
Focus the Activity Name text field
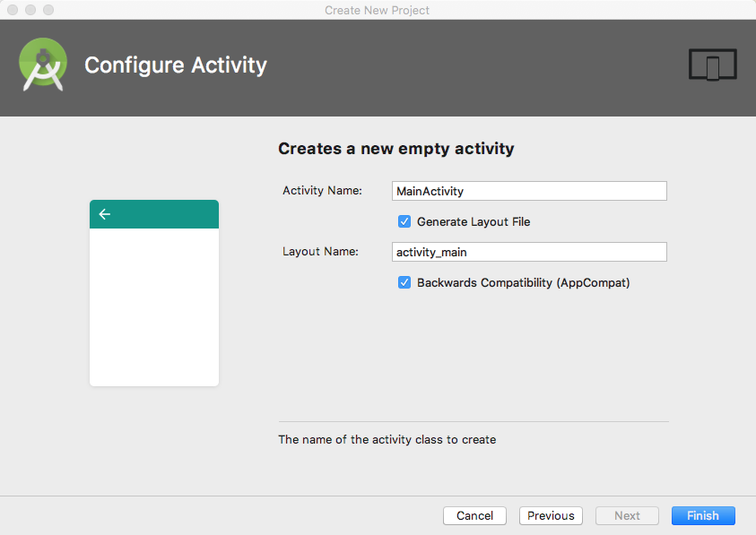click(x=529, y=191)
